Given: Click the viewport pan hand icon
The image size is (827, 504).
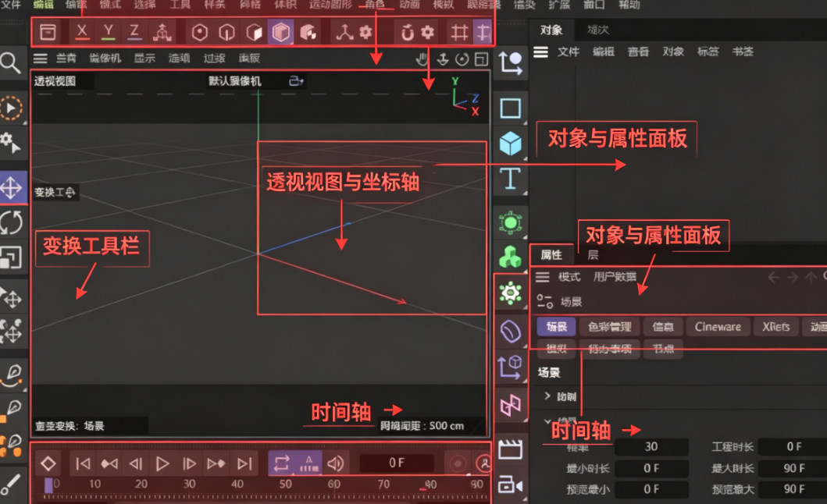Looking at the screenshot, I should (x=422, y=59).
